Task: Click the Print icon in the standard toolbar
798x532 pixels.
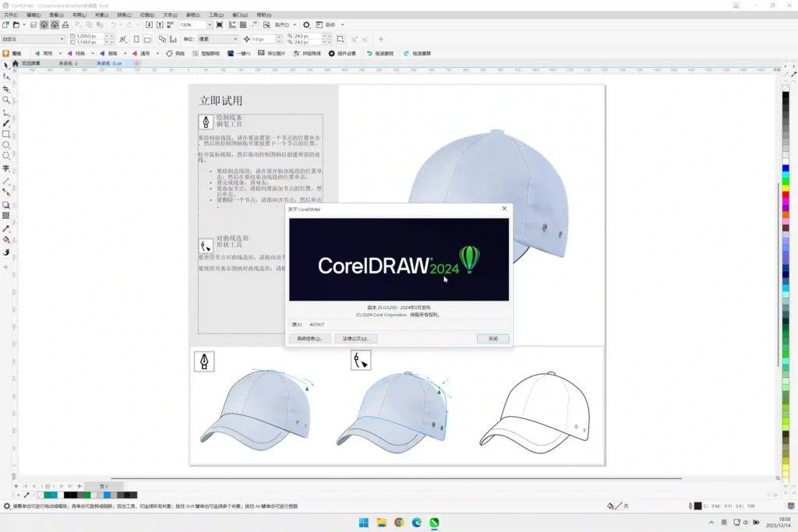Action: [x=65, y=25]
